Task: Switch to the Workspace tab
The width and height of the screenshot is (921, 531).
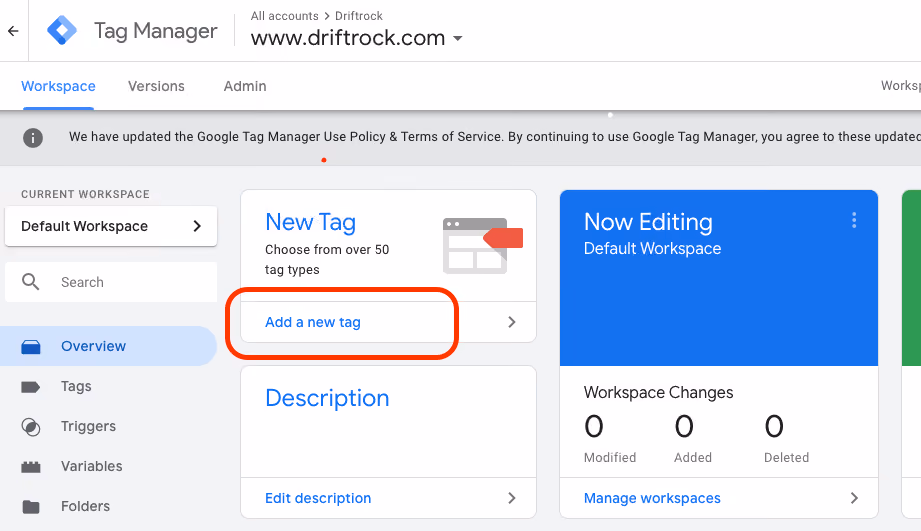Action: click(x=58, y=86)
